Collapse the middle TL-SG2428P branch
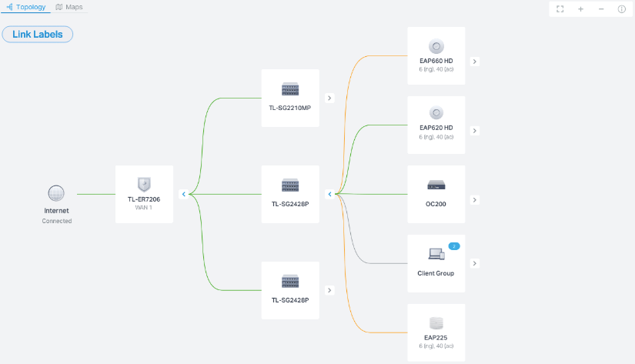 coord(330,195)
